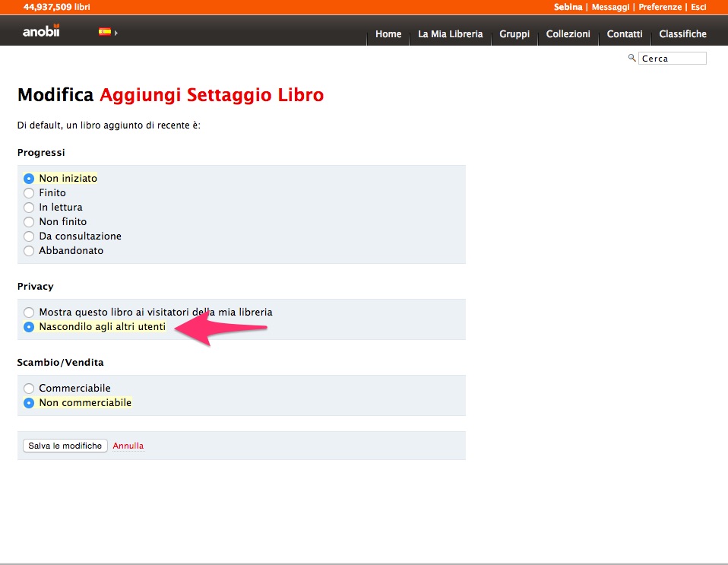The height and width of the screenshot is (565, 728).
Task: Go to La Mia Libreria
Action: coord(450,34)
